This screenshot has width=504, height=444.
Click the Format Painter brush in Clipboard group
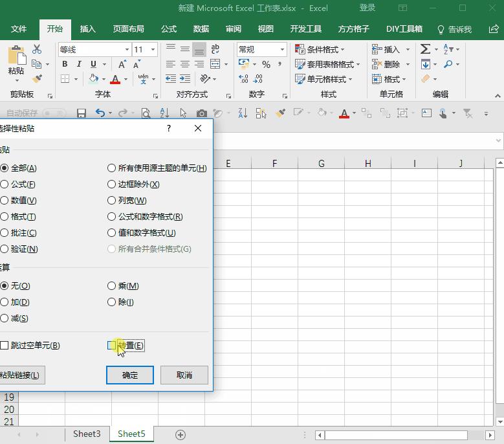37,78
